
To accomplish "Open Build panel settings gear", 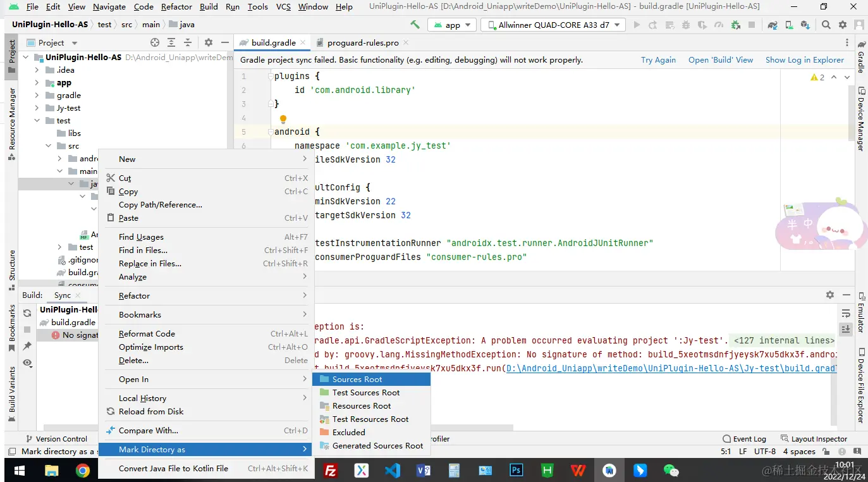I will pos(830,295).
